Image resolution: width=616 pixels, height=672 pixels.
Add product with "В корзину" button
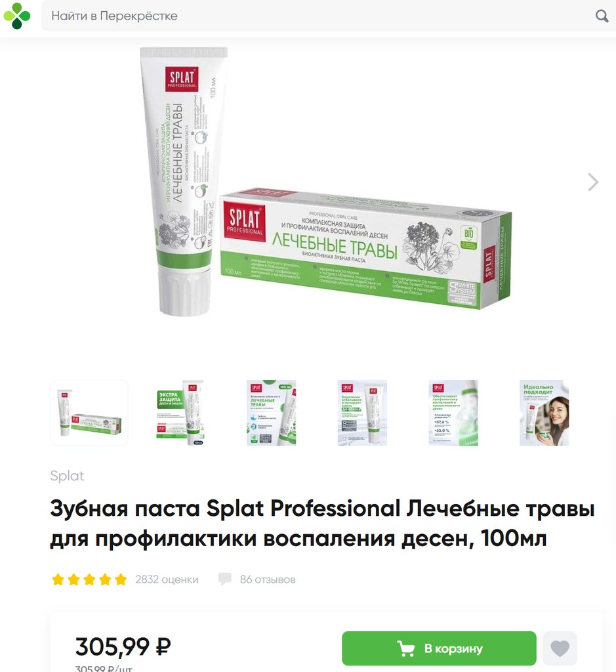pyautogui.click(x=439, y=648)
